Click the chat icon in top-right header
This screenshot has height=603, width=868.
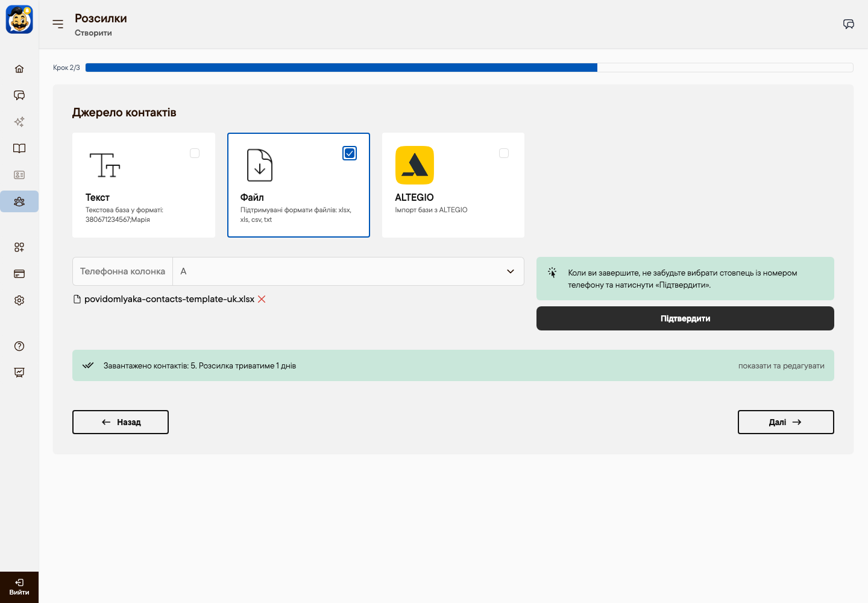(849, 24)
